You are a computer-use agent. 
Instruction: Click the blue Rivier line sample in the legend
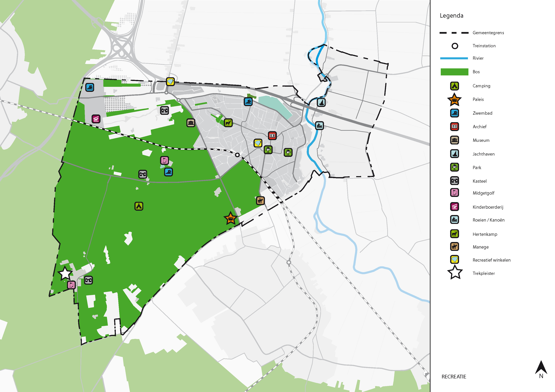[x=454, y=58]
